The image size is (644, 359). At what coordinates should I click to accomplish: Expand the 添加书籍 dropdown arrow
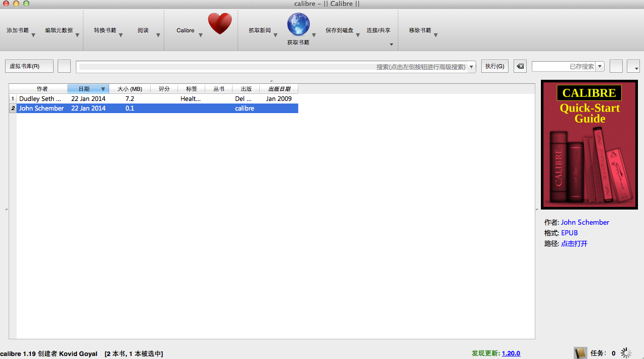click(x=33, y=35)
